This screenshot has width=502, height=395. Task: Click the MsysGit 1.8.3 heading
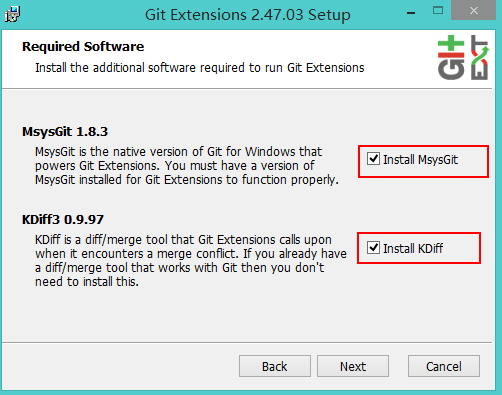coord(65,132)
